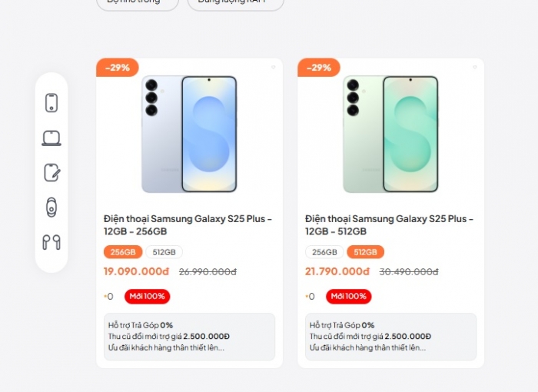
Task: Select 256GB storage on the first product
Action: click(x=123, y=252)
